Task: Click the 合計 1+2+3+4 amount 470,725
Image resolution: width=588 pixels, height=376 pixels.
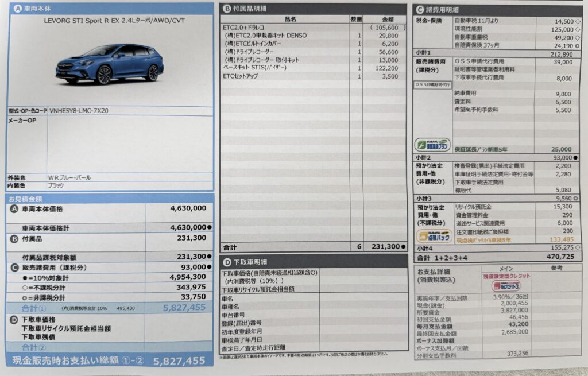Action: [x=560, y=257]
